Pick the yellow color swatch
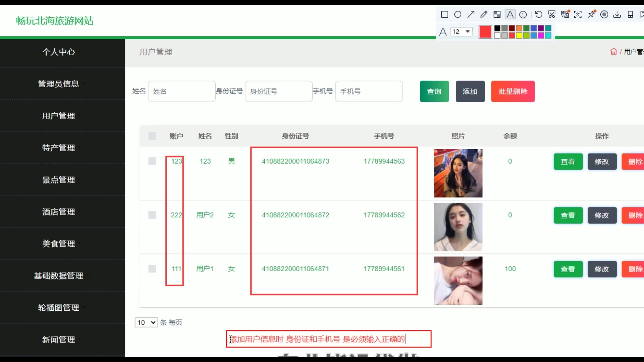 tap(519, 36)
